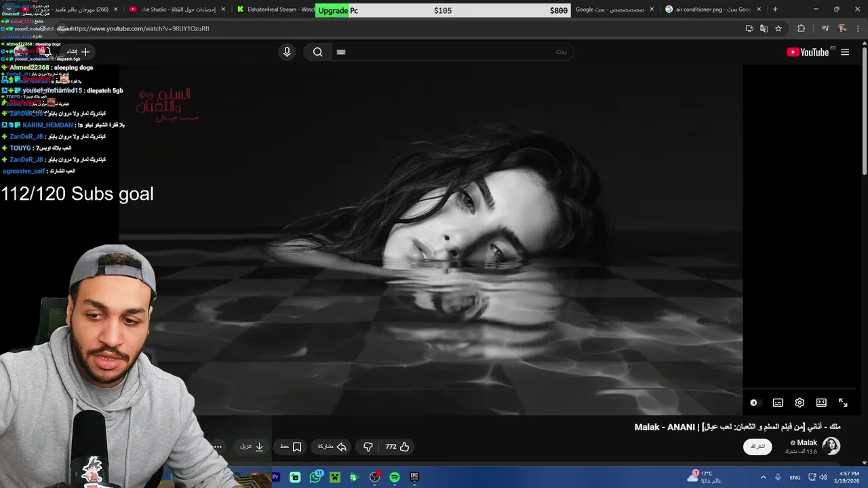Open the browser extensions puzzle icon
The image size is (868, 488).
tap(801, 28)
